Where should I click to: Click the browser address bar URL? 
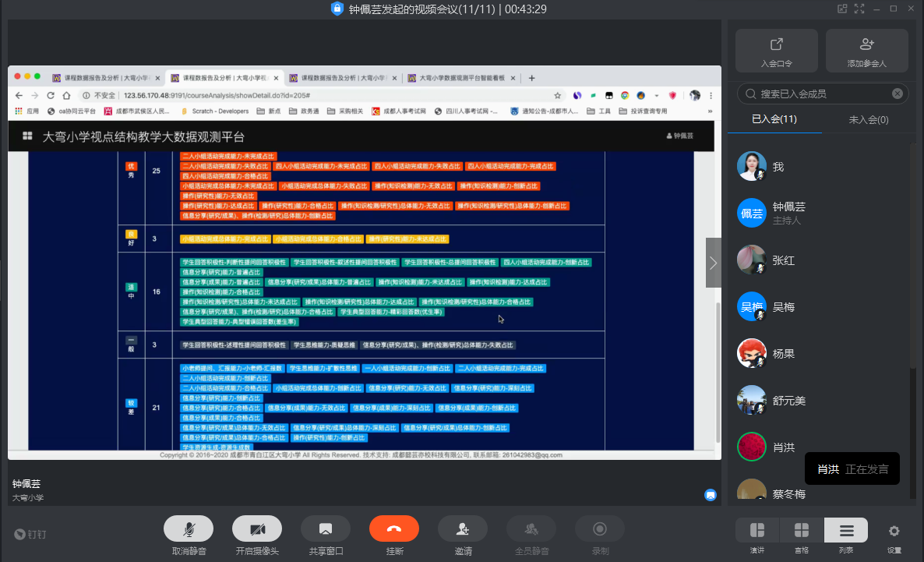pyautogui.click(x=217, y=96)
